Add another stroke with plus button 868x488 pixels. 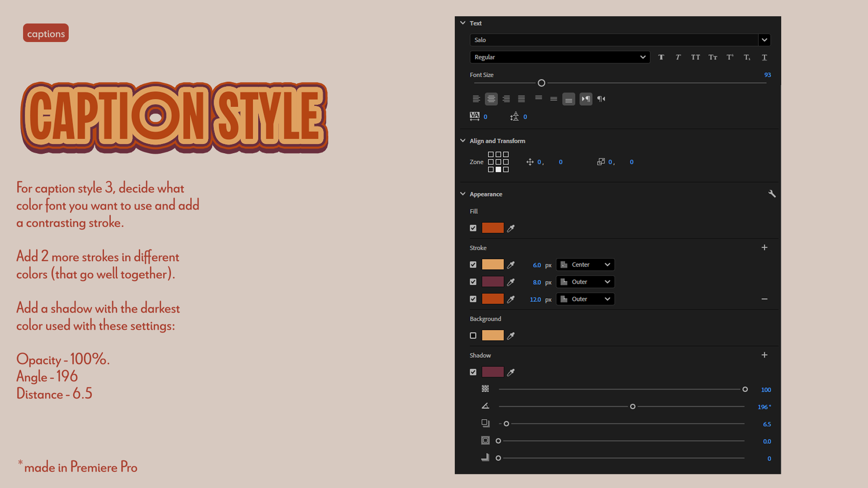pos(764,248)
